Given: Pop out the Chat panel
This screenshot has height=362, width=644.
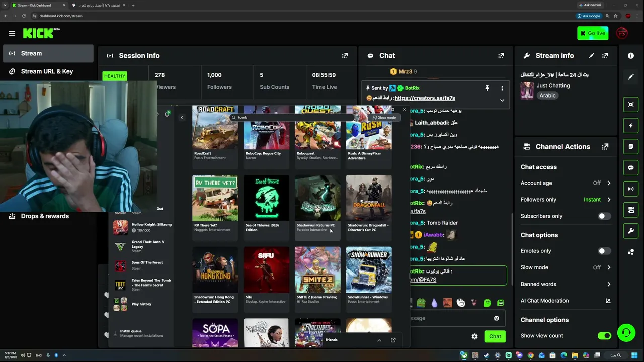Looking at the screenshot, I should pyautogui.click(x=501, y=56).
